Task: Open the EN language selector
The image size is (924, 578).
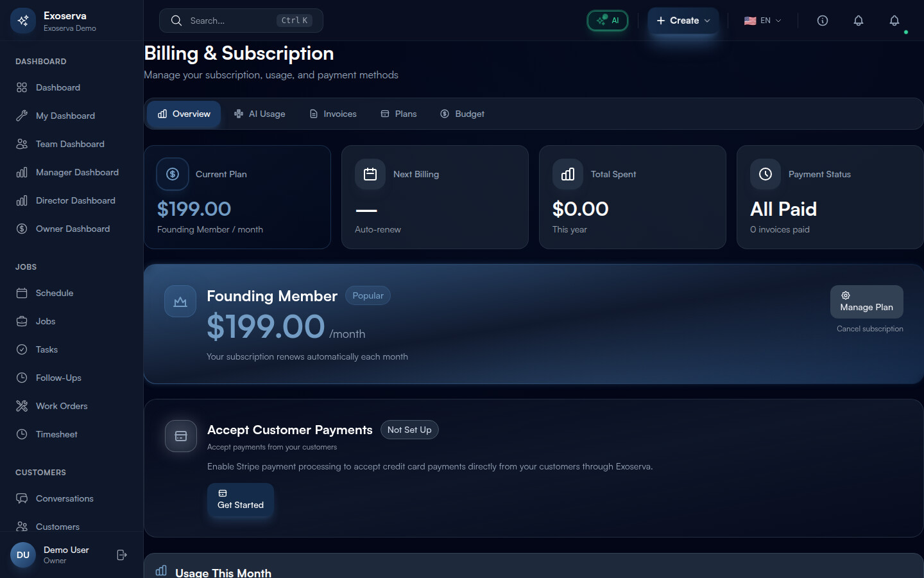Action: (762, 21)
